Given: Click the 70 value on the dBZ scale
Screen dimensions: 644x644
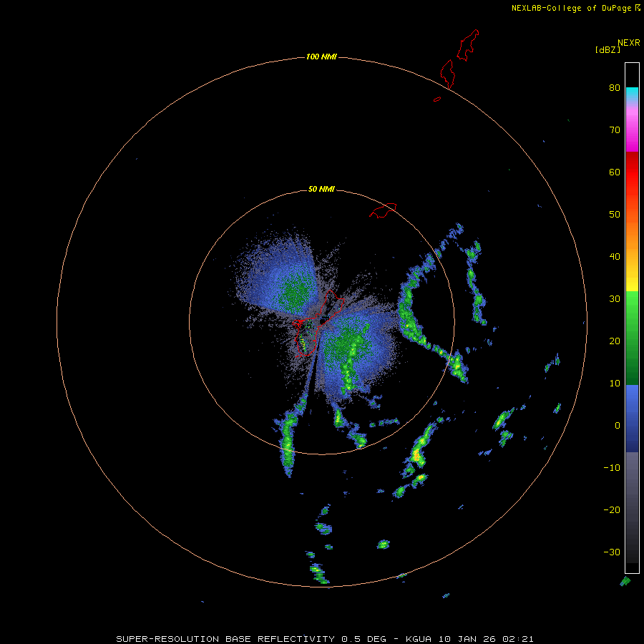Looking at the screenshot, I should [x=615, y=130].
